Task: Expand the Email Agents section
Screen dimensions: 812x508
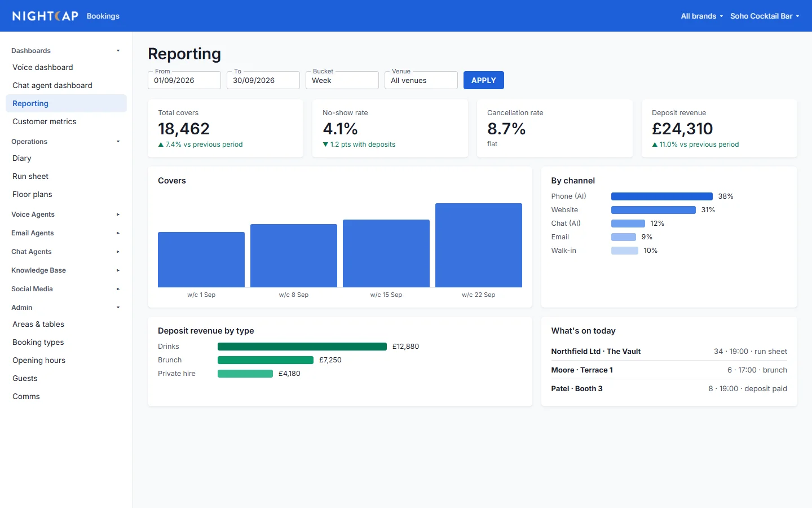Action: click(x=66, y=233)
